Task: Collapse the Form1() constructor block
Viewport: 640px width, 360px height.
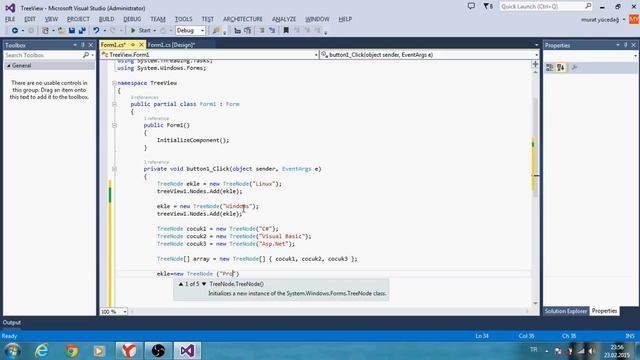Action: click(114, 125)
